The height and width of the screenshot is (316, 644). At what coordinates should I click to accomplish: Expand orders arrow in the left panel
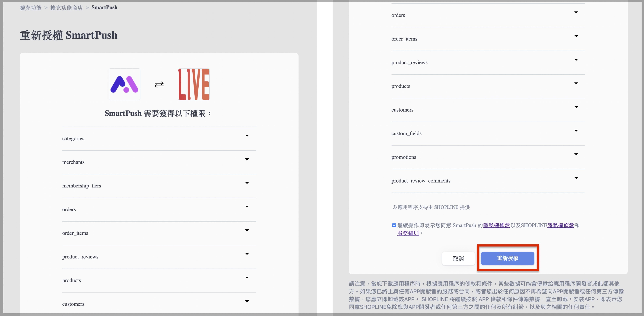tap(247, 207)
